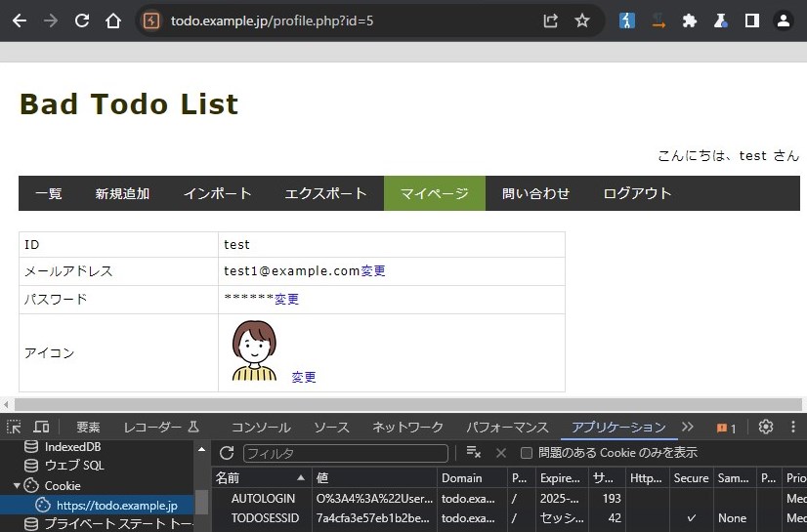Viewport: 807px width, 532px height.
Task: Click the 値 column header
Action: [x=375, y=478]
